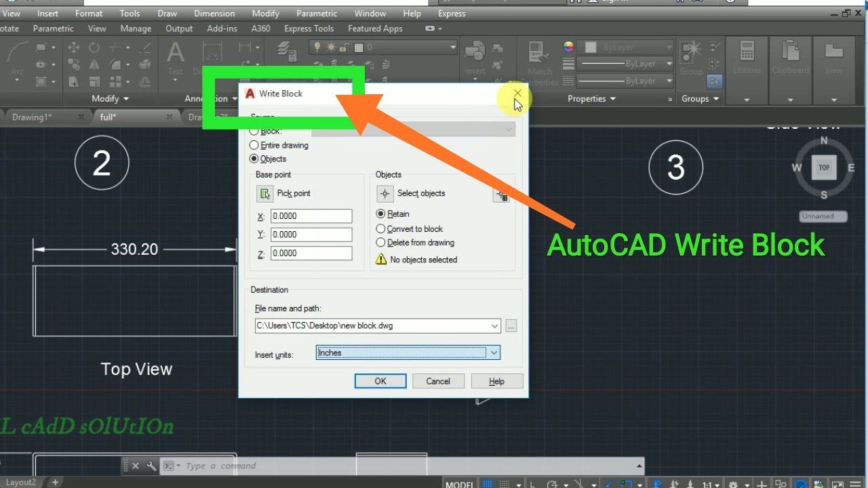Expand the Properties panel dropdown

[591, 98]
